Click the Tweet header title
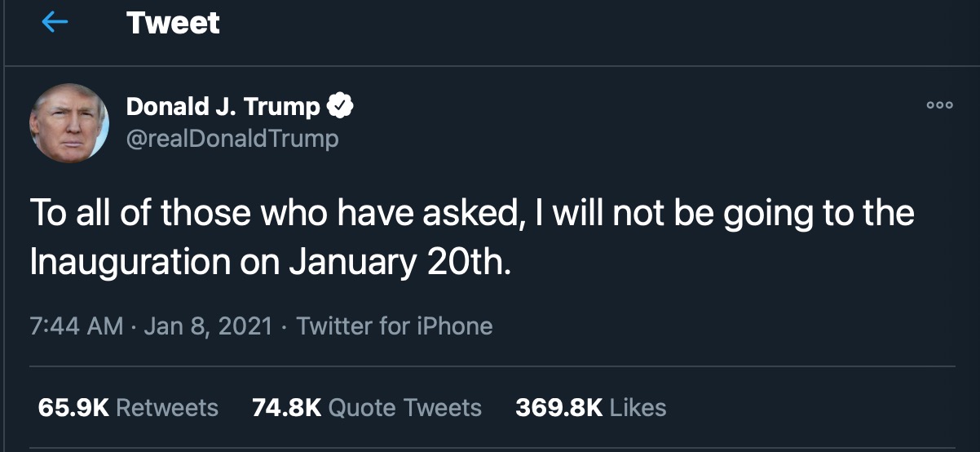 (x=173, y=23)
